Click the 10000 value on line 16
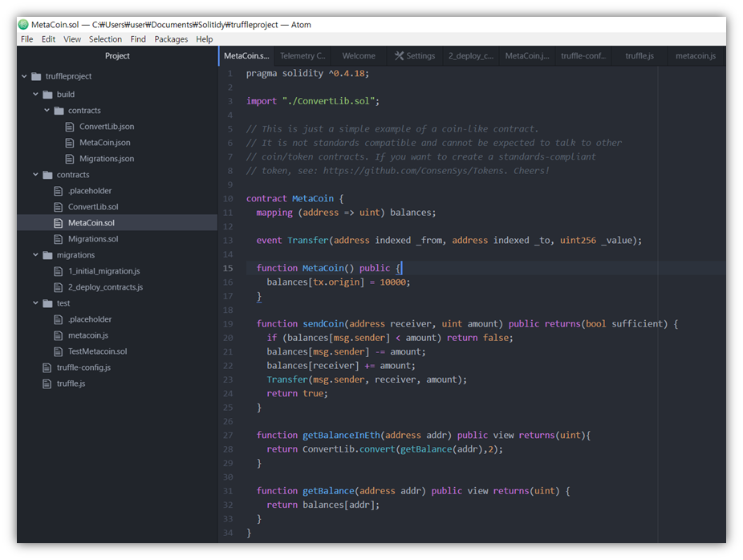Image resolution: width=743 pixels, height=560 pixels. click(393, 282)
